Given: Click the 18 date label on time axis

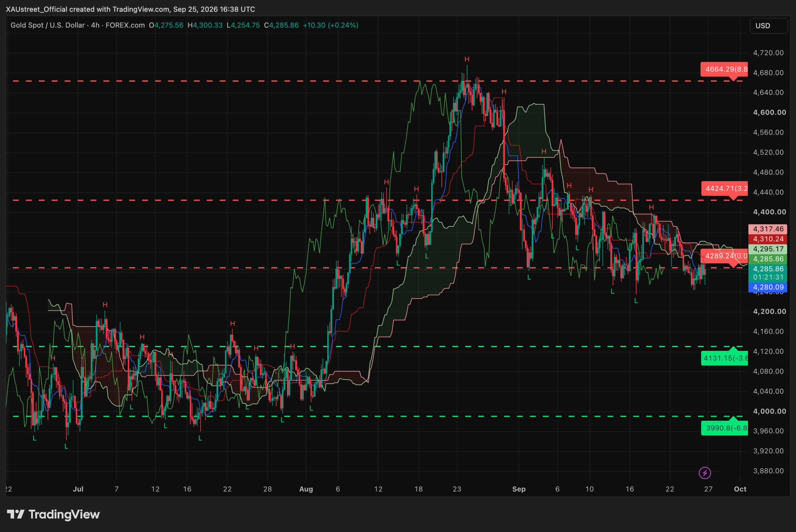Looking at the screenshot, I should pos(419,489).
